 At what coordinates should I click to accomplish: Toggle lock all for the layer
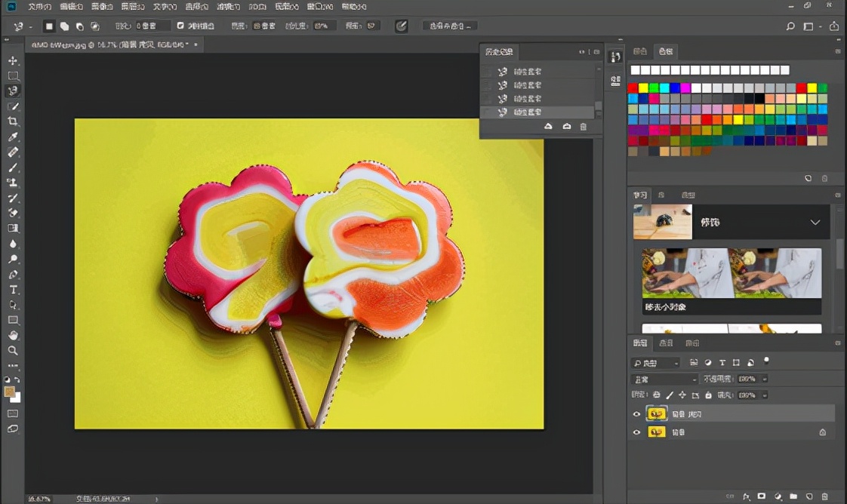point(708,395)
